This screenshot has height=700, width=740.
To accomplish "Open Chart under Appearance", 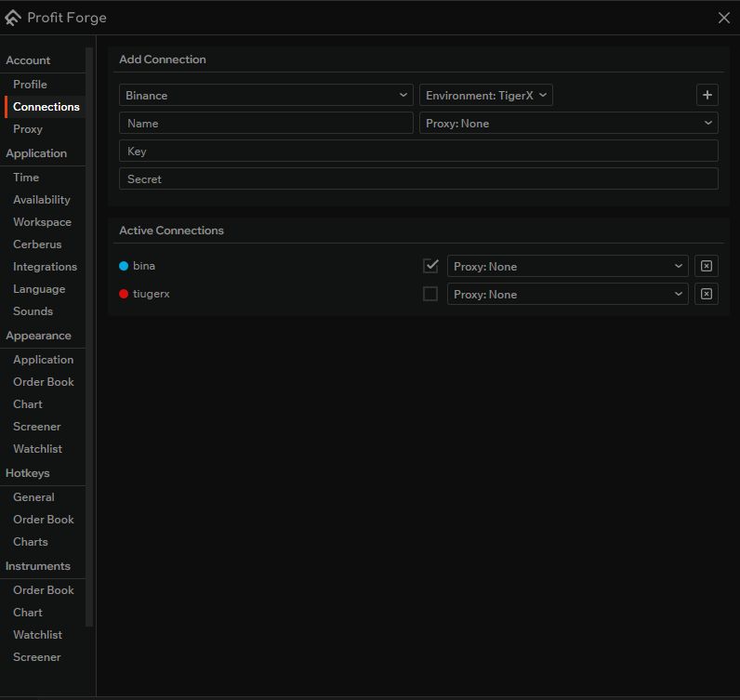I will click(x=28, y=404).
